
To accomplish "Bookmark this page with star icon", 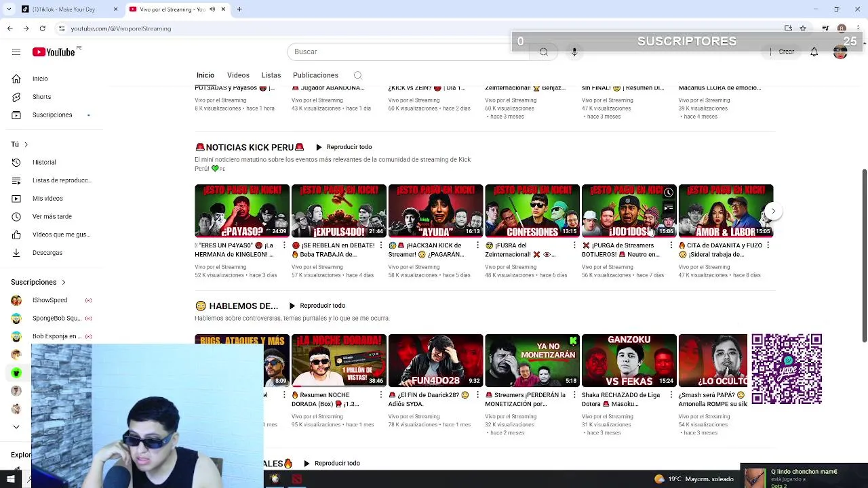I will coord(803,28).
